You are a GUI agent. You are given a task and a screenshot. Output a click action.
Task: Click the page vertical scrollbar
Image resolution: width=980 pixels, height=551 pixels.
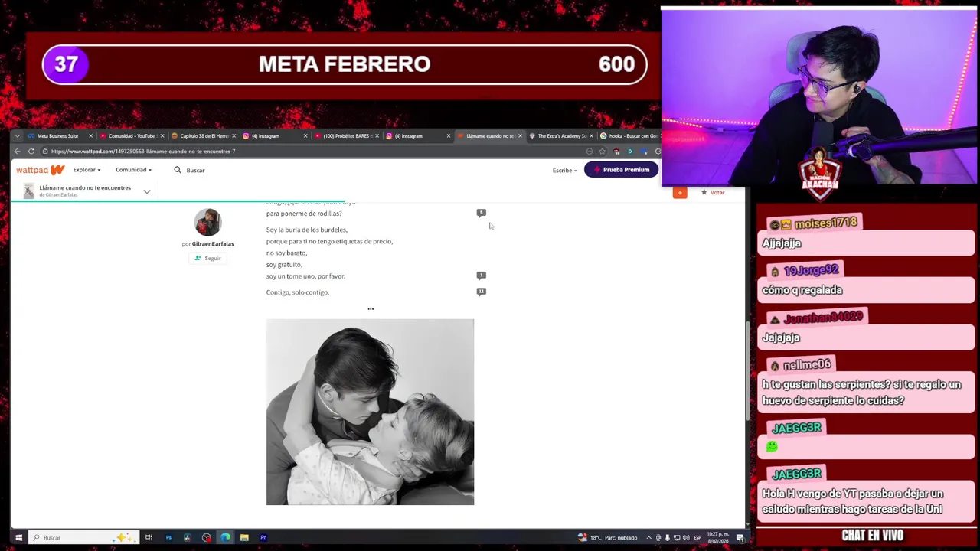click(749, 370)
